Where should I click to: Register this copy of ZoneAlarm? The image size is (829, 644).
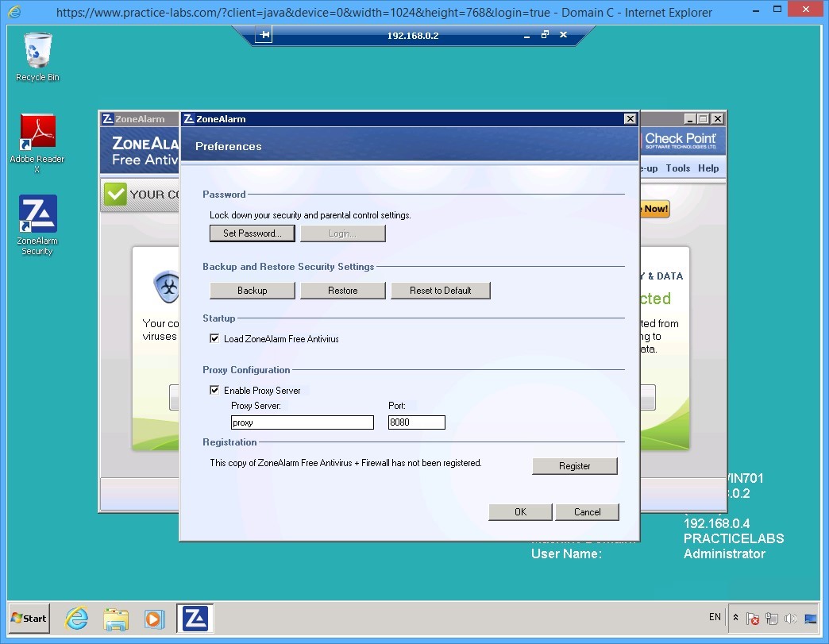574,466
